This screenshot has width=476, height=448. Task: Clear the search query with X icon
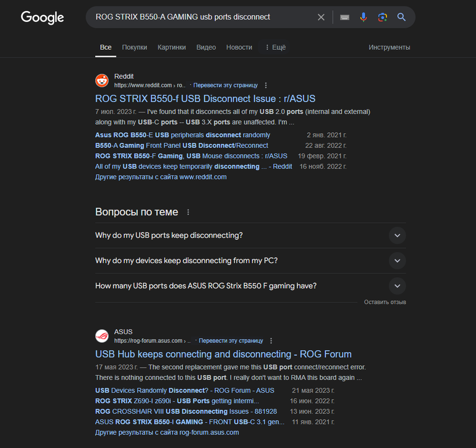(x=321, y=17)
